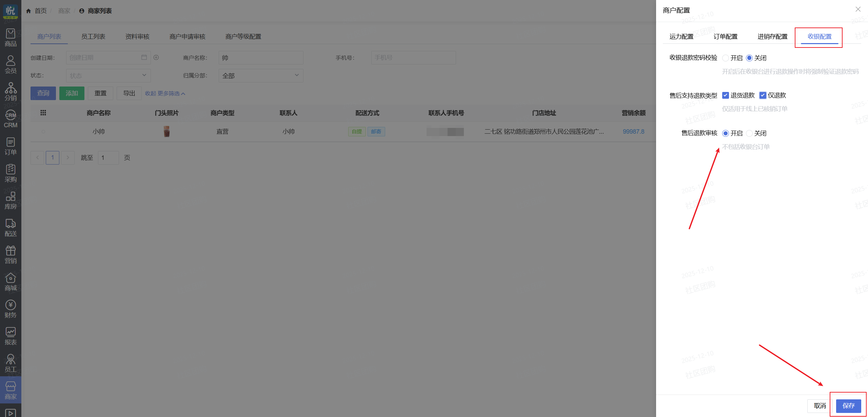Open the 营销 gift icon

11,254
